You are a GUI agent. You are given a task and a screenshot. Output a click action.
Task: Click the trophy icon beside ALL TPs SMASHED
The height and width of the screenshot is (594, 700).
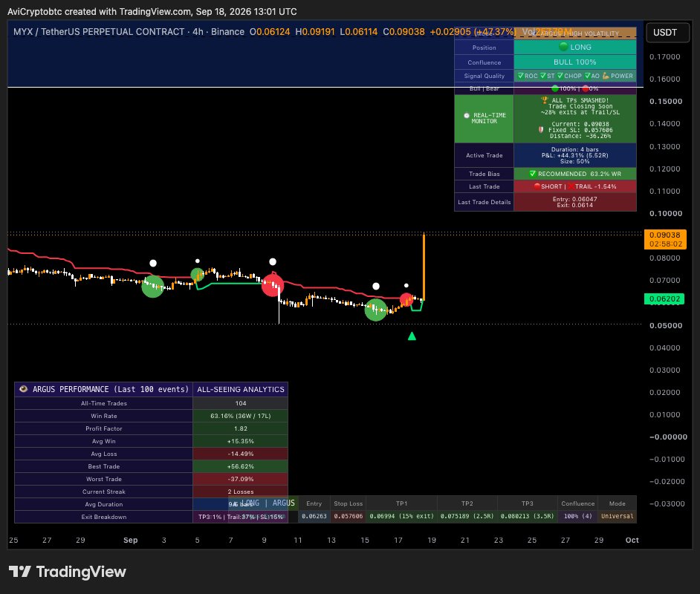[544, 100]
